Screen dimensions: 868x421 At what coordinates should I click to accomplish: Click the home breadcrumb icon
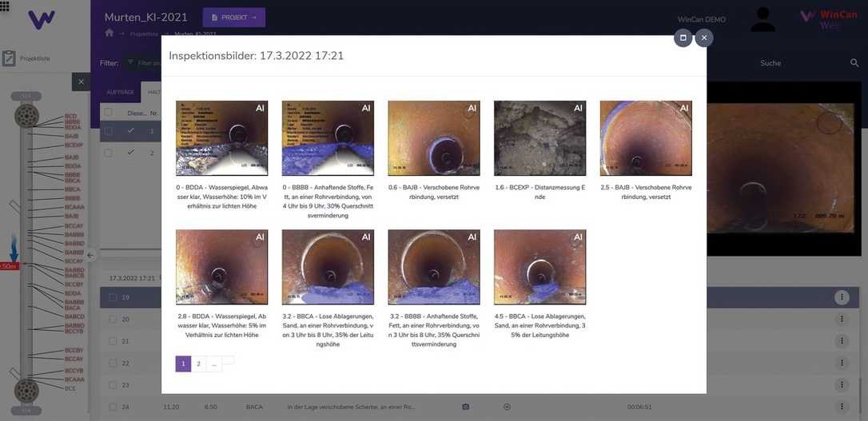pyautogui.click(x=109, y=33)
